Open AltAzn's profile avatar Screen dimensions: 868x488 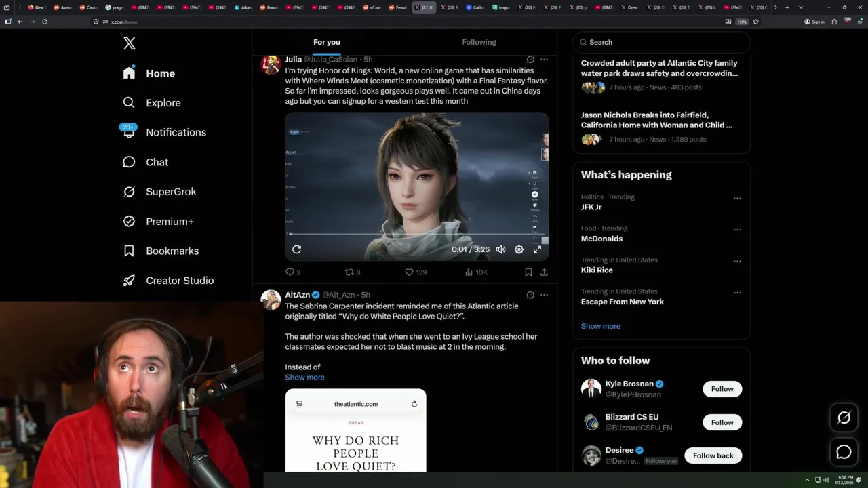coord(271,300)
